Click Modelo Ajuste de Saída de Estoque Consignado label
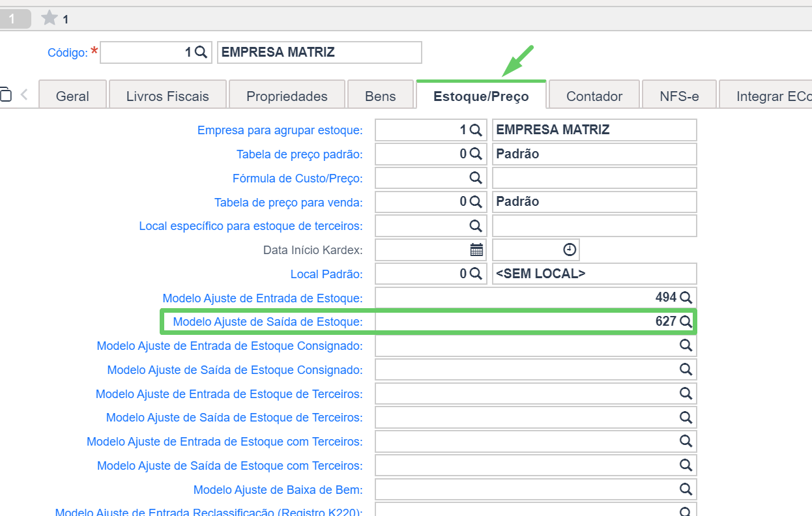 pyautogui.click(x=235, y=370)
